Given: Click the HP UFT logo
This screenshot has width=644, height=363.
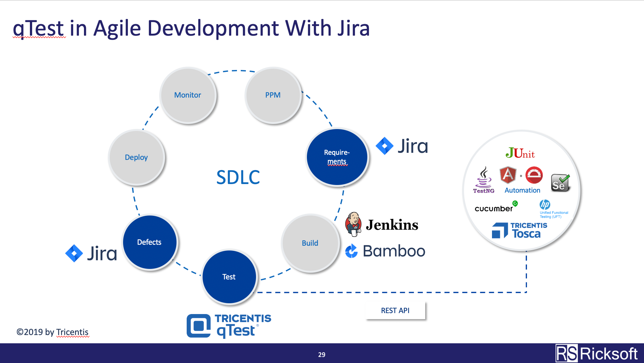Looking at the screenshot, I should pyautogui.click(x=554, y=209).
